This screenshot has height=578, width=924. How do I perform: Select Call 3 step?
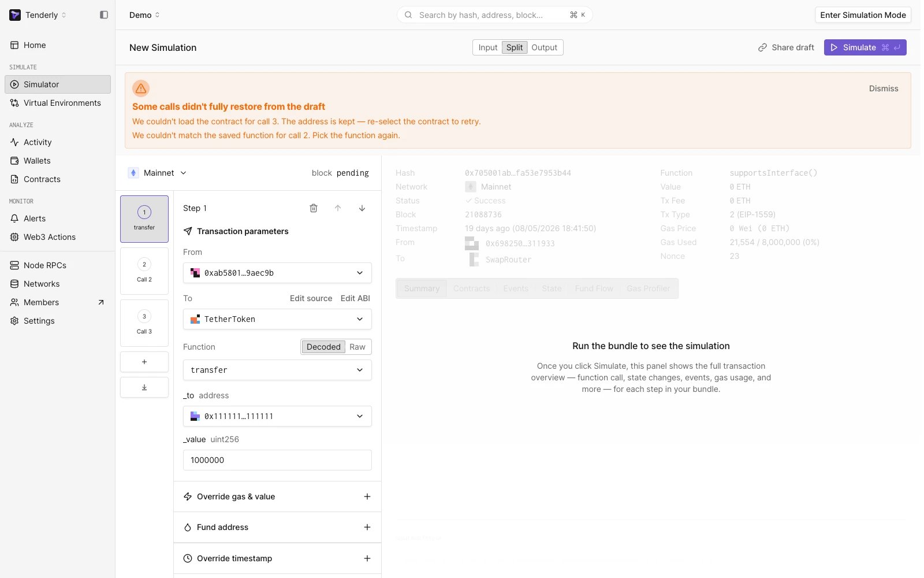pyautogui.click(x=144, y=323)
